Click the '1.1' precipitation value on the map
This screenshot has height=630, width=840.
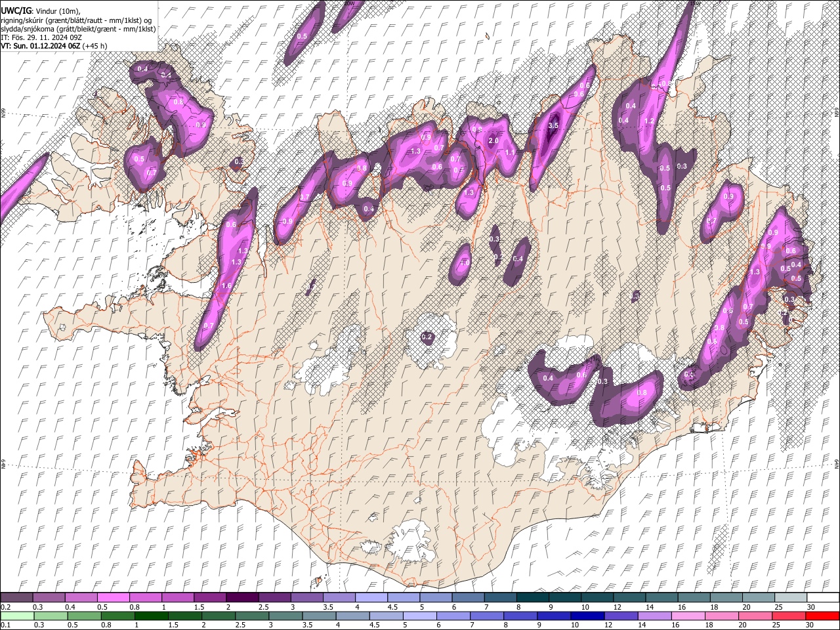510,152
